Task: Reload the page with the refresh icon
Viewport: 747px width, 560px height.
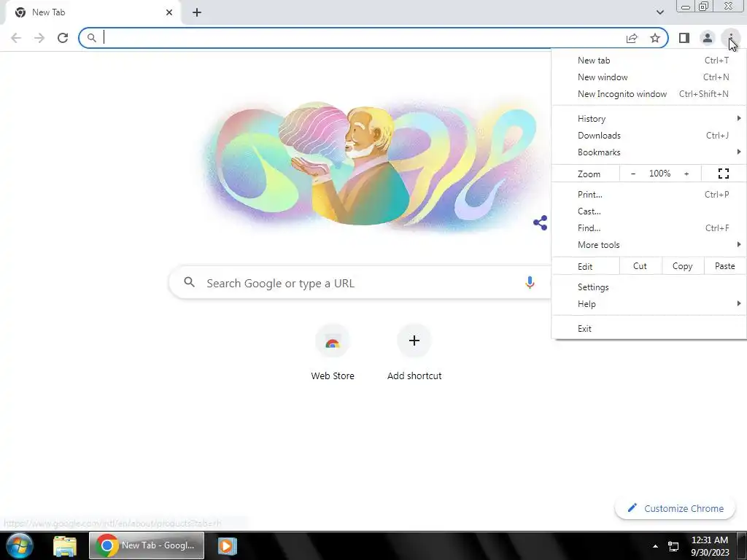Action: click(63, 38)
